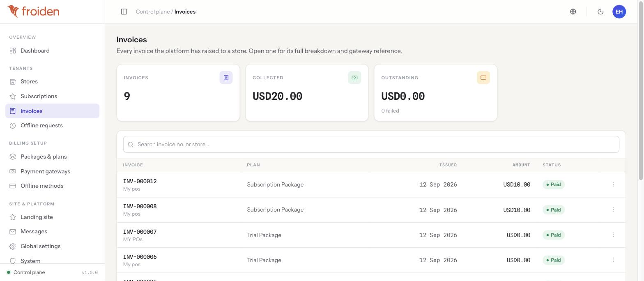Open invoice INV-000012
Image resolution: width=644 pixels, height=281 pixels.
tap(140, 181)
